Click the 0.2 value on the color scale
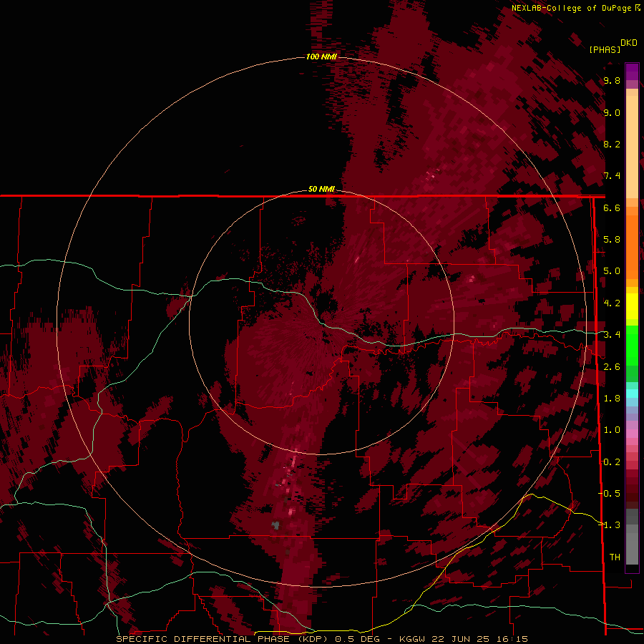Screen dimensions: 644x644 pos(612,462)
